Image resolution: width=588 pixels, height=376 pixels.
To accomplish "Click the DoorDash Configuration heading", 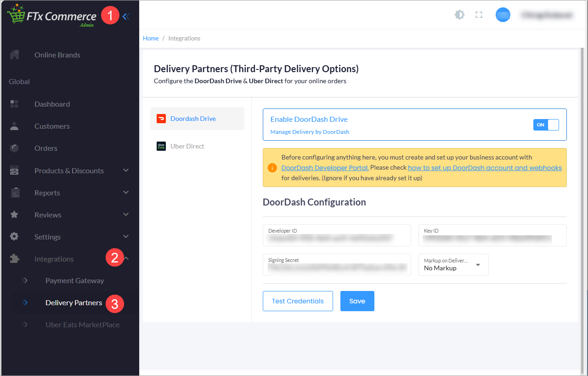I will 314,202.
